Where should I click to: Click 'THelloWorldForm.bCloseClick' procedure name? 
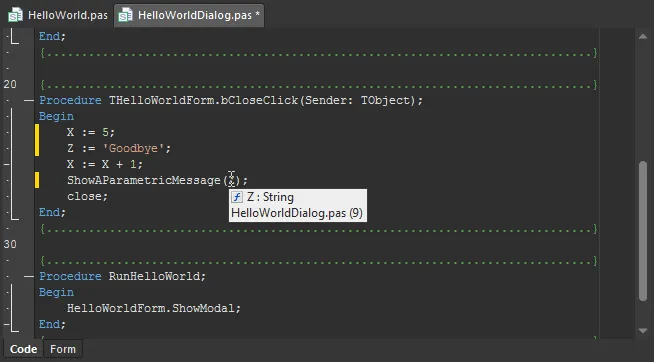coord(203,101)
